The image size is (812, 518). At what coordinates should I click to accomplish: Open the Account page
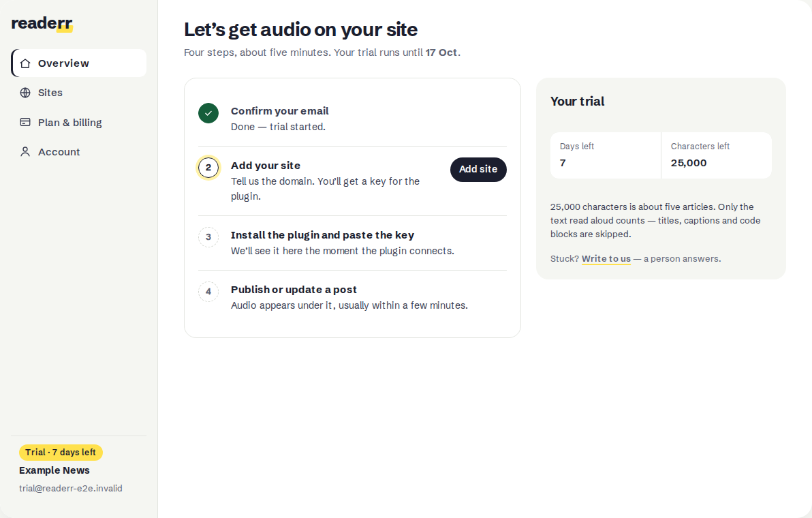tap(79, 152)
